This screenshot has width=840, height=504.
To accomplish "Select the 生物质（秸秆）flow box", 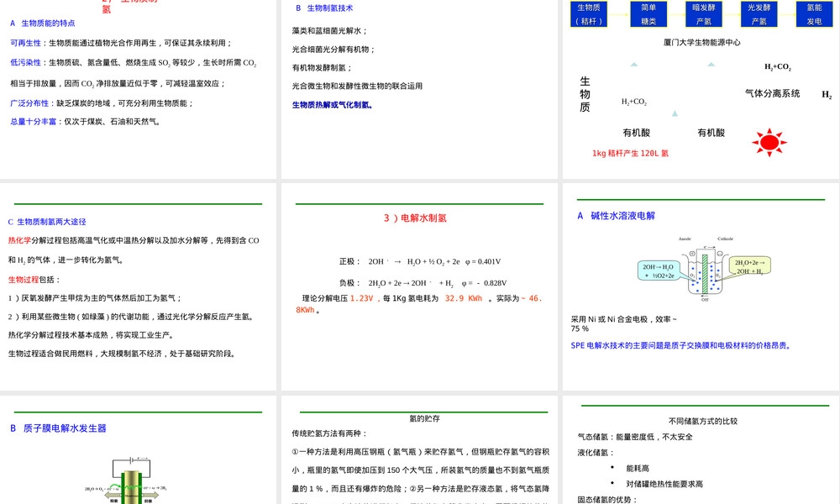I will click(589, 14).
